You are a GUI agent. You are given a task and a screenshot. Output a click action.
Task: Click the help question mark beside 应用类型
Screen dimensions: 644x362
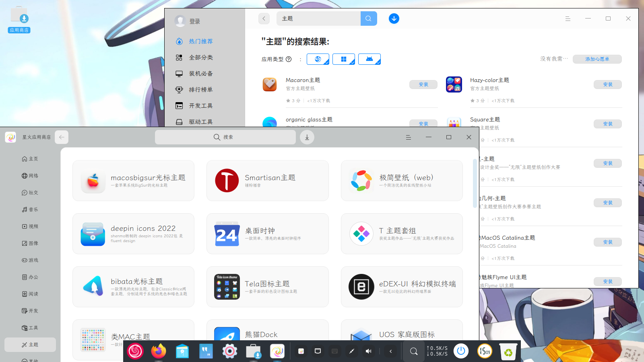tap(289, 59)
